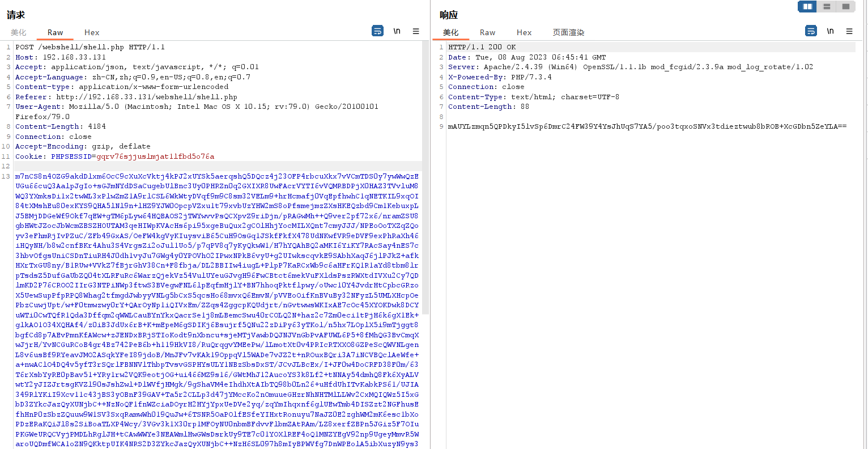
Task: Select the request 美化 tab
Action: [x=19, y=33]
